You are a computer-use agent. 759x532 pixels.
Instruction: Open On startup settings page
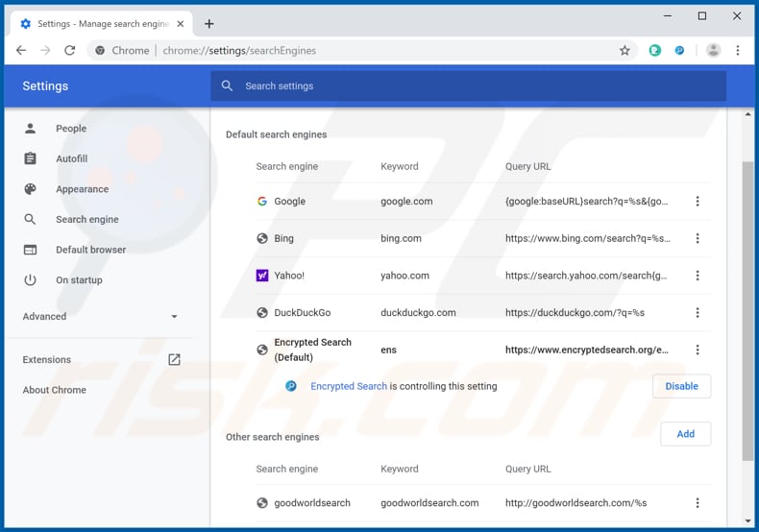point(79,280)
